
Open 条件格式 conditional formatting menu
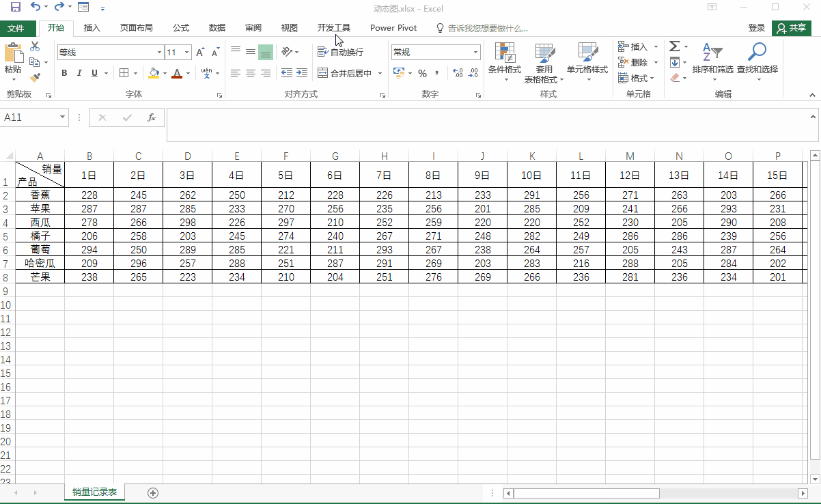tap(505, 62)
